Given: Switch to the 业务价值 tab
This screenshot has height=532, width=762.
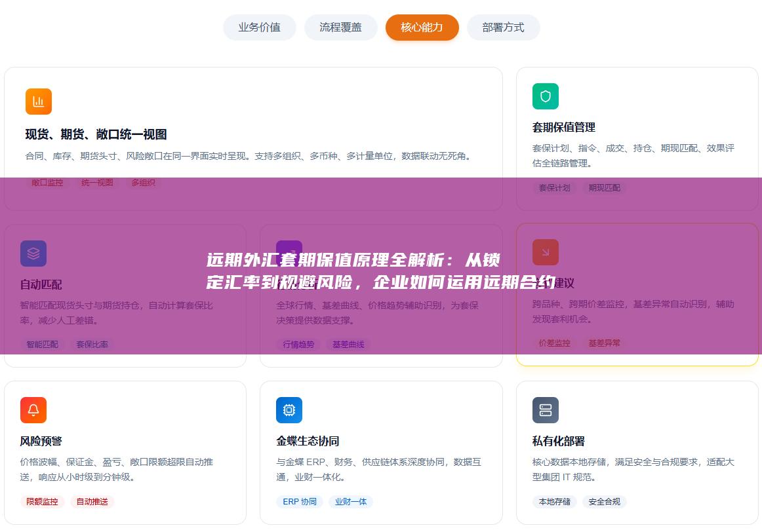Looking at the screenshot, I should pos(259,27).
